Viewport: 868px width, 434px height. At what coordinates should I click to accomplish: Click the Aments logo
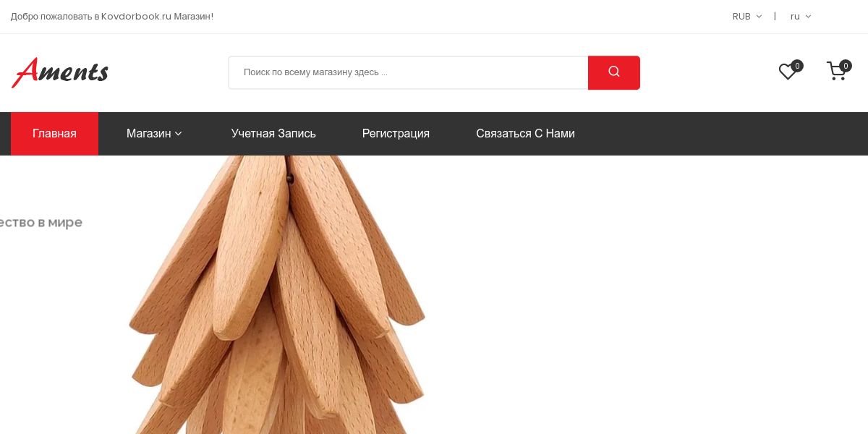pos(60,72)
